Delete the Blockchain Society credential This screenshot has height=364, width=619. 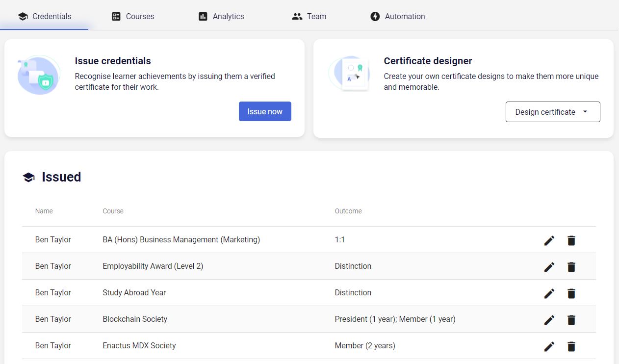pos(571,320)
